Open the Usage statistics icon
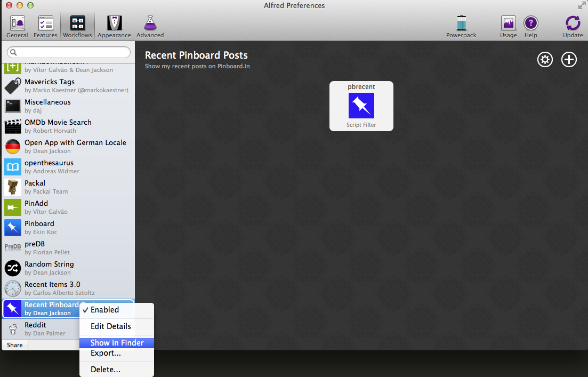This screenshot has height=377, width=588. point(509,27)
